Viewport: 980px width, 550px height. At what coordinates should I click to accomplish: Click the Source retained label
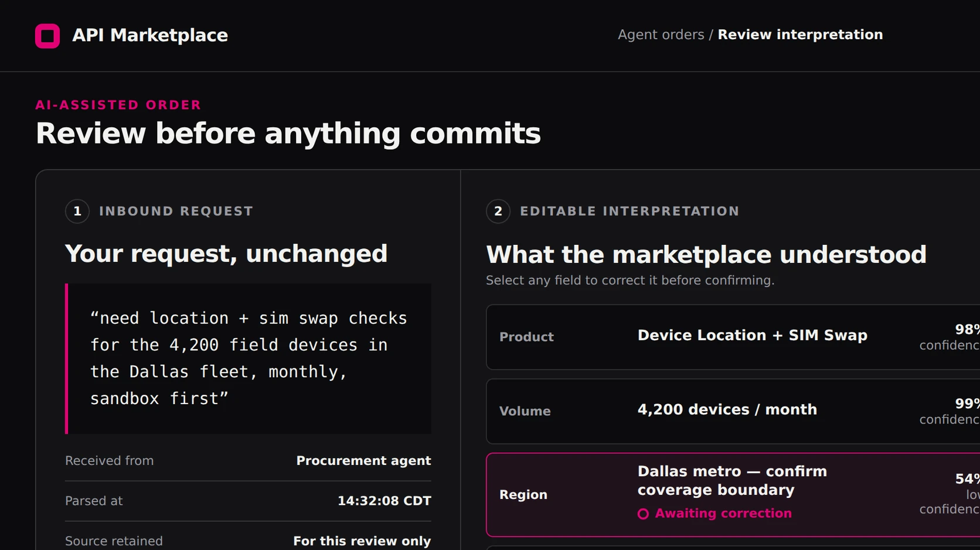pyautogui.click(x=114, y=541)
